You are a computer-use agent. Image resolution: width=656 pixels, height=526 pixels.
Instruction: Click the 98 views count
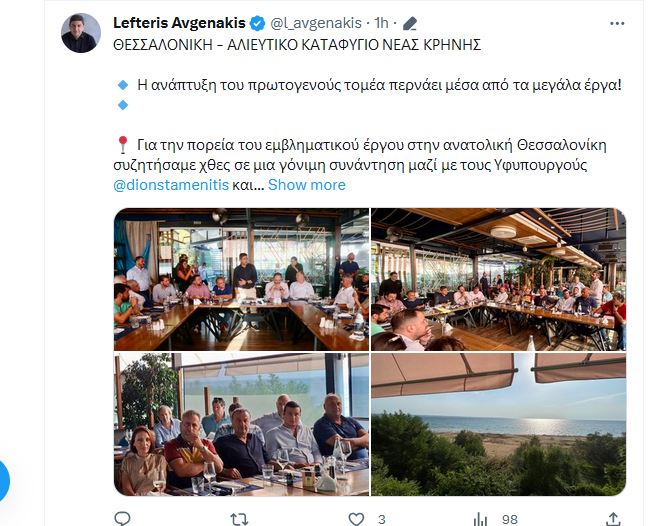510,519
